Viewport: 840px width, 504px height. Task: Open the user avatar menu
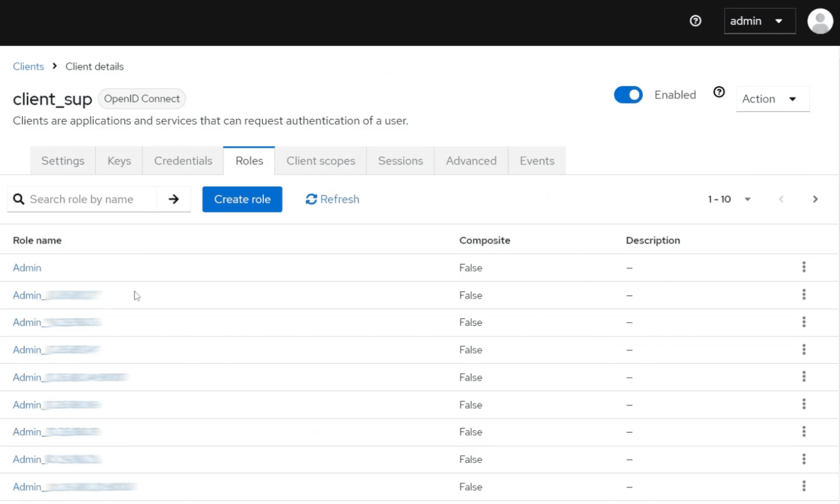[820, 21]
